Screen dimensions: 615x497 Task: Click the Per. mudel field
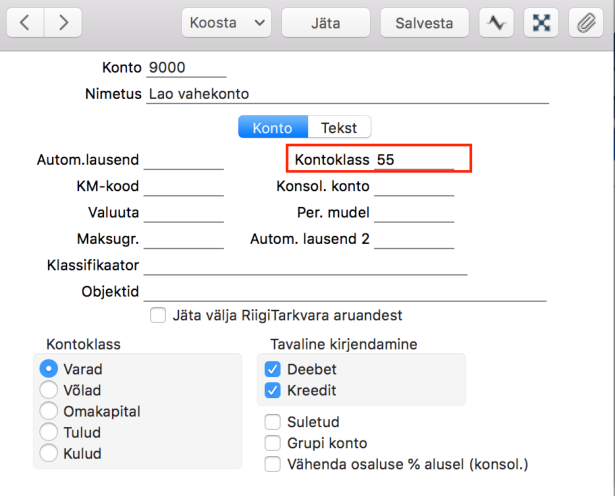(x=414, y=213)
